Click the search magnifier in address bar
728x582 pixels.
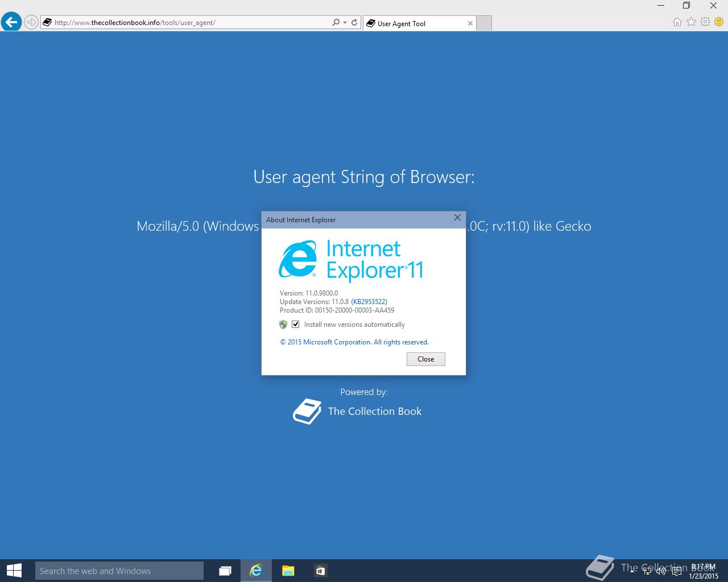pos(336,23)
